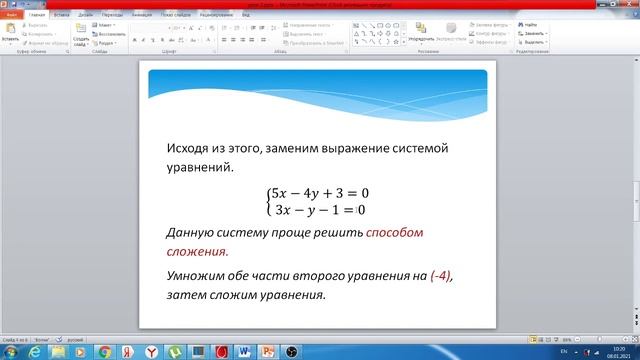This screenshot has width=640, height=360.
Task: Open Google Chrome from the taskbar
Action: pyautogui.click(x=104, y=352)
